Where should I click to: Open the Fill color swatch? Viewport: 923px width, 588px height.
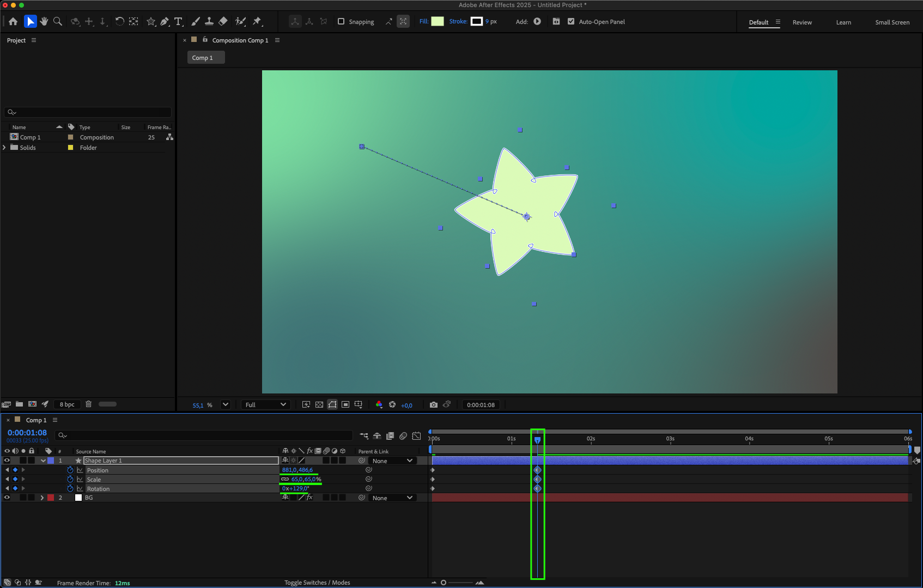pyautogui.click(x=438, y=22)
